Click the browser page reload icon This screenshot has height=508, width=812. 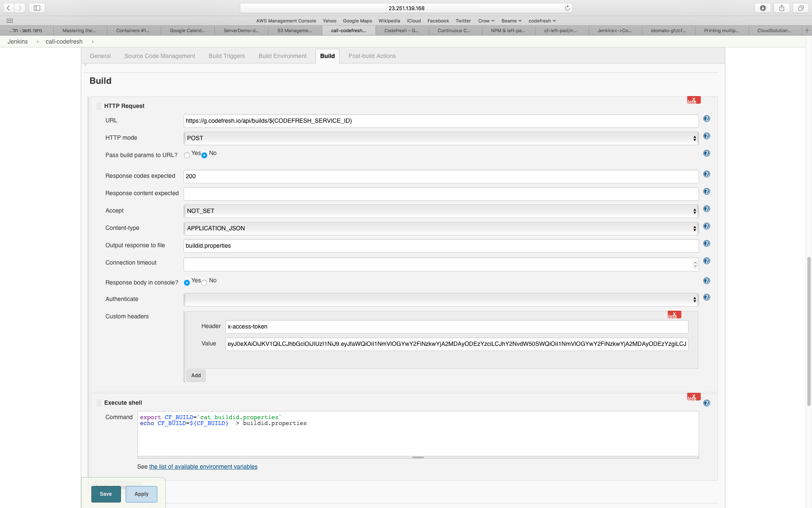pos(567,8)
